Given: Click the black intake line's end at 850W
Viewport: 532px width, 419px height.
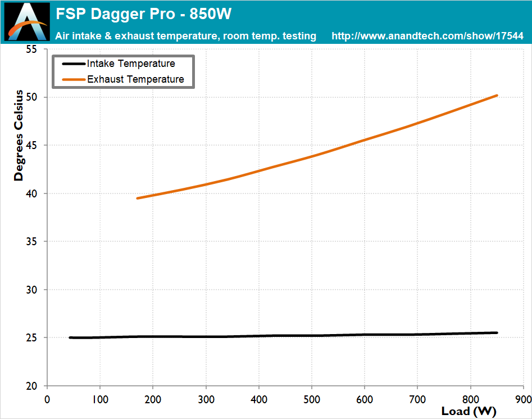Looking at the screenshot, I should point(497,333).
